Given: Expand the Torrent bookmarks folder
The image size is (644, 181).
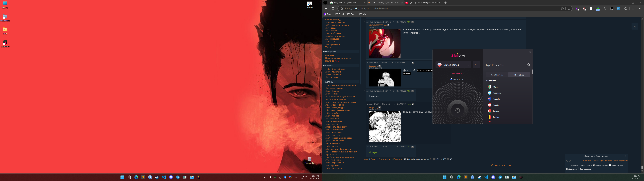Looking at the screenshot, I should 352,14.
